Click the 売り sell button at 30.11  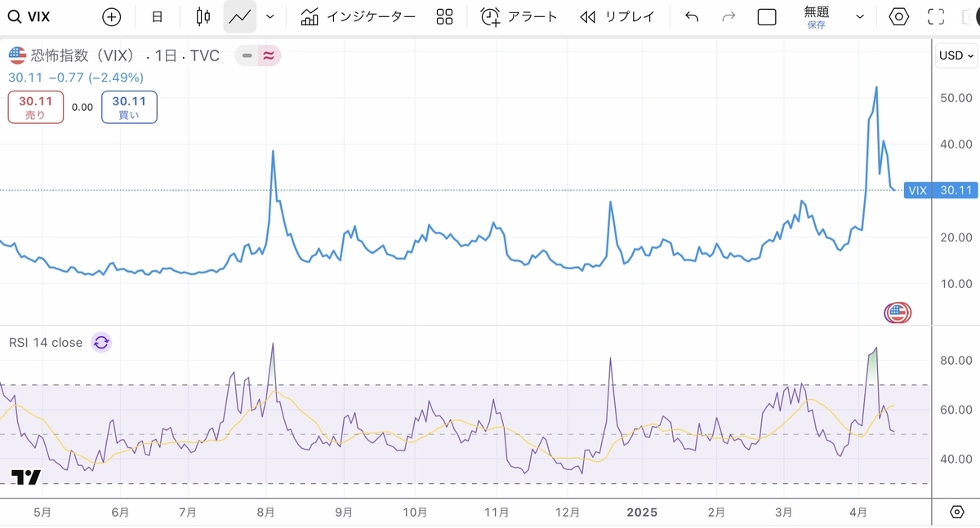(x=35, y=107)
